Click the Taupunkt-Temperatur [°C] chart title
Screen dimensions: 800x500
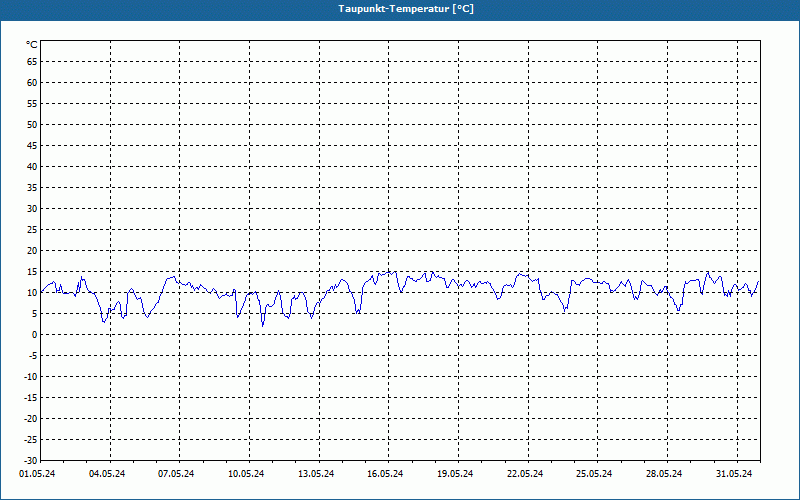click(x=406, y=9)
